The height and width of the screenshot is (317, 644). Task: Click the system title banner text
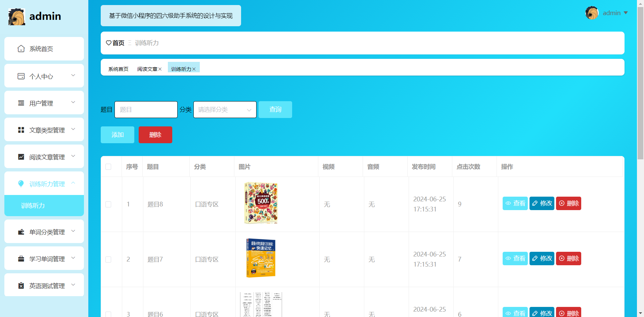point(171,16)
